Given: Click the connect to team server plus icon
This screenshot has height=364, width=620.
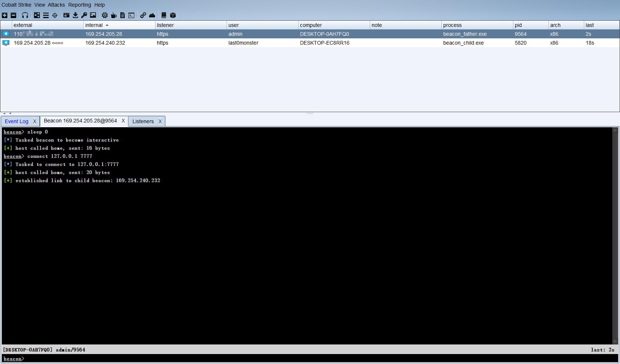Looking at the screenshot, I should pos(4,15).
